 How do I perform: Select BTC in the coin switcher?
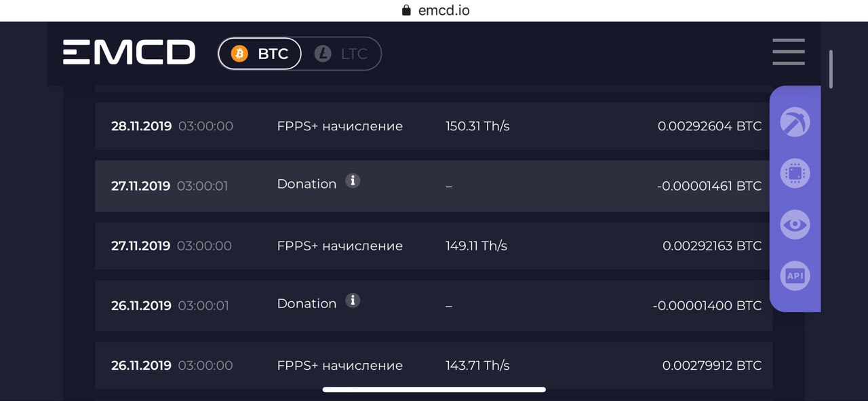pos(260,54)
